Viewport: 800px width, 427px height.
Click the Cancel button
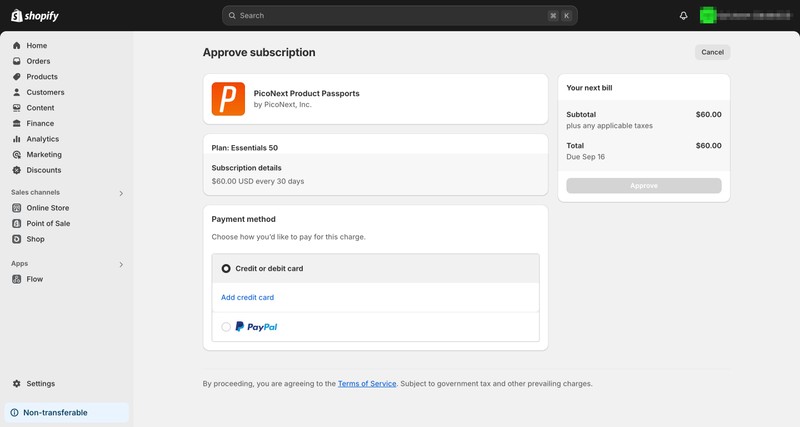click(x=712, y=52)
